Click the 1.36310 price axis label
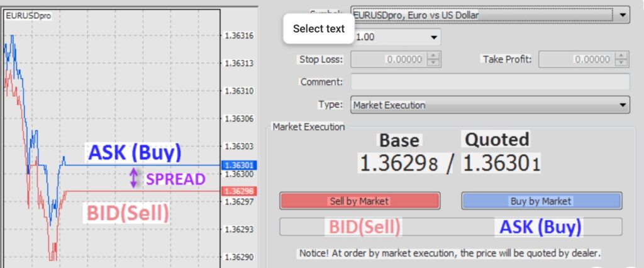Viewport: 644px width, 268px height. point(240,91)
